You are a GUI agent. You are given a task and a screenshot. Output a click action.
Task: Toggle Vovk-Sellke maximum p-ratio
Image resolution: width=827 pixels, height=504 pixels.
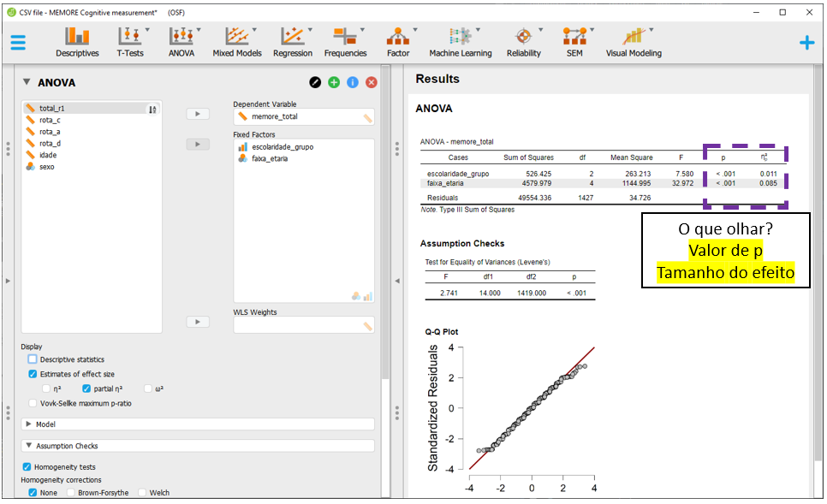click(33, 403)
